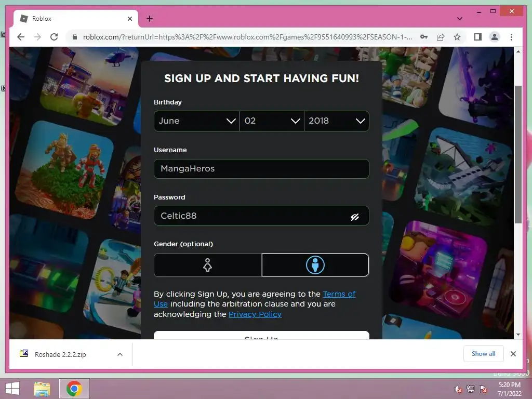Go back using Chrome's back arrow
This screenshot has width=532, height=399.
[x=21, y=37]
